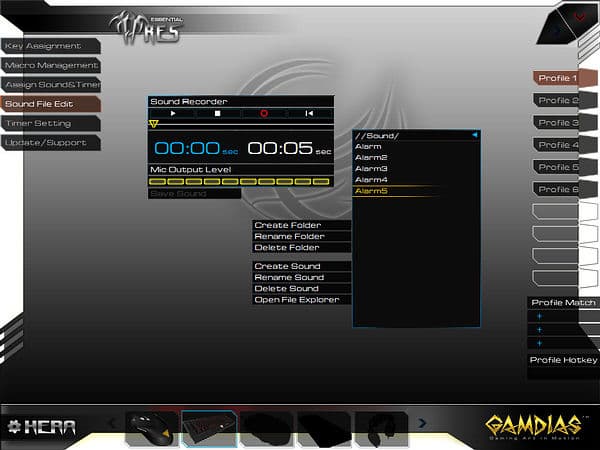Screen dimensions: 600x450
Task: Switch to Profile 1
Action: point(564,78)
